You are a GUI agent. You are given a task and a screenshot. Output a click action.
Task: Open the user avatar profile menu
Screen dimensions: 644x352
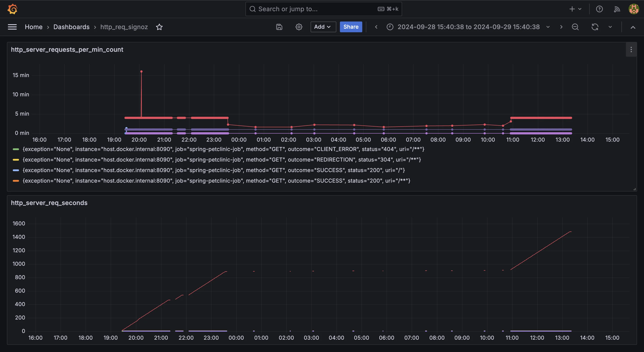point(634,9)
